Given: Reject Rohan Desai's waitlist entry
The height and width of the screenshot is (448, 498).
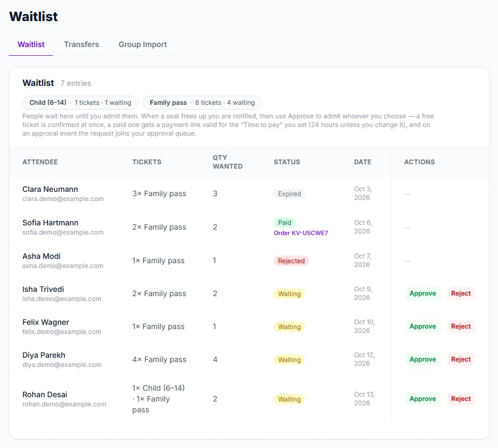Looking at the screenshot, I should coord(461,399).
